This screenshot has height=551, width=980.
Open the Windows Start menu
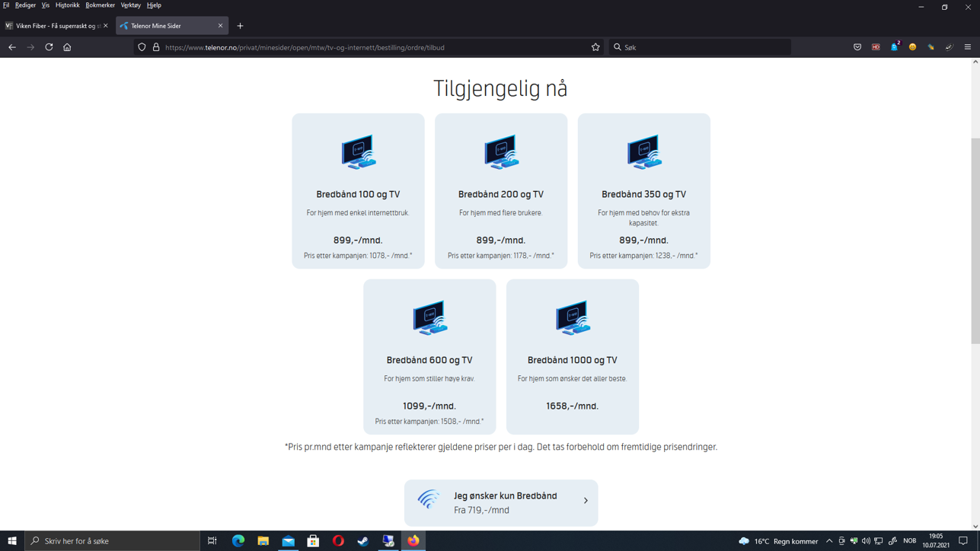pyautogui.click(x=11, y=541)
